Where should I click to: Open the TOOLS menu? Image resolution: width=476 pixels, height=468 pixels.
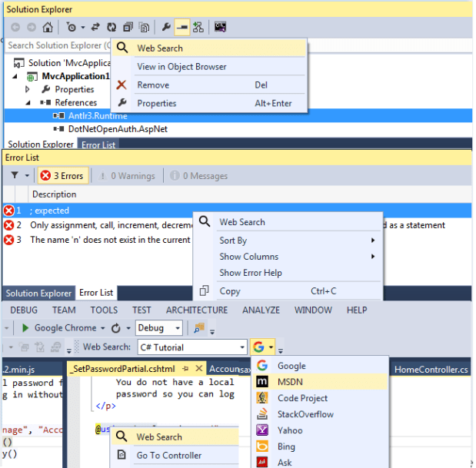coord(104,310)
